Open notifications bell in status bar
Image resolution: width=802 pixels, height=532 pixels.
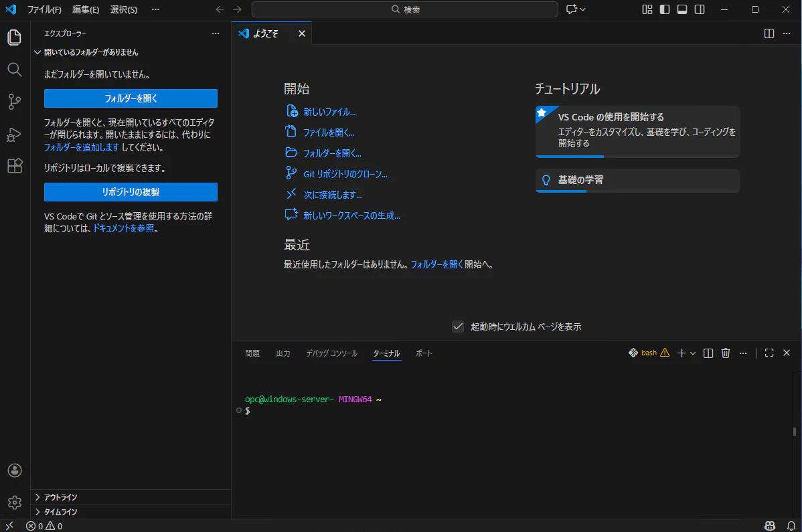click(791, 526)
